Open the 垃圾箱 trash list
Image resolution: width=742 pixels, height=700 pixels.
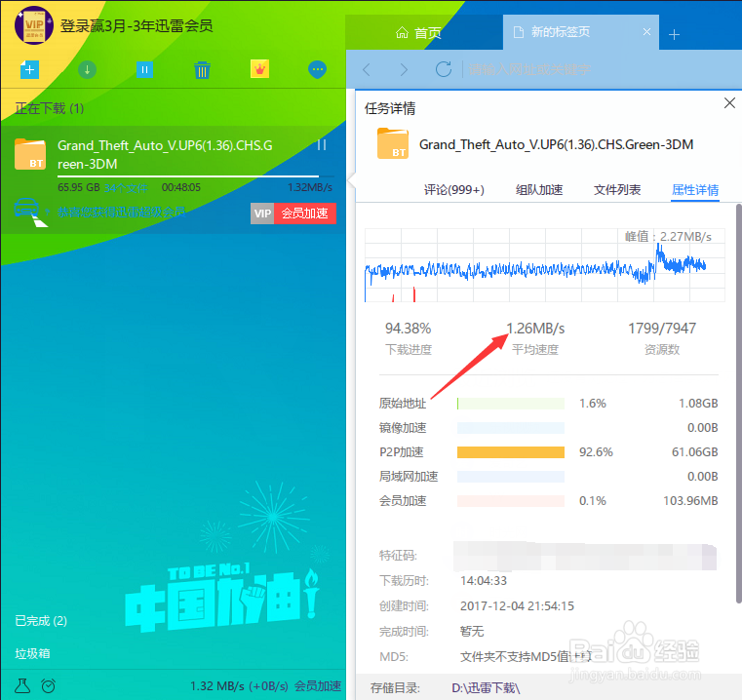(32, 653)
